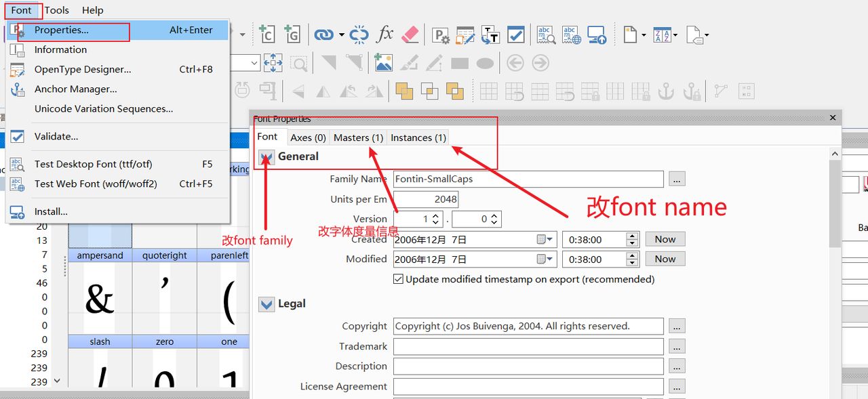Switch to the Instances (1) tab
868x399 pixels.
click(x=418, y=138)
